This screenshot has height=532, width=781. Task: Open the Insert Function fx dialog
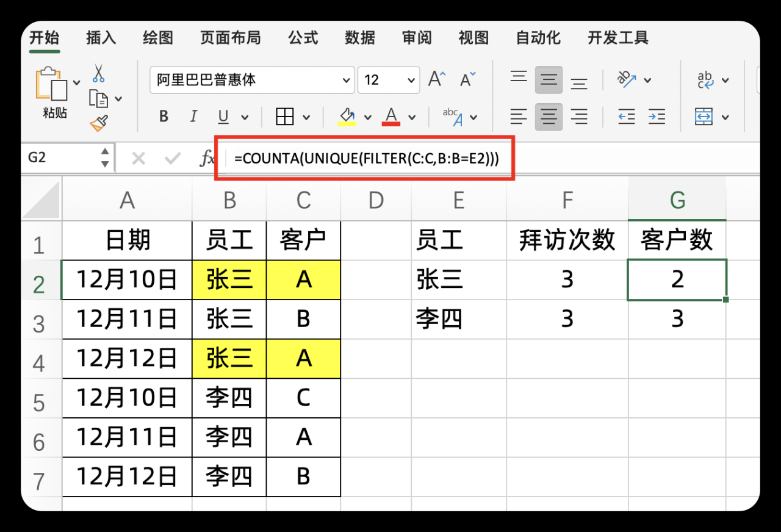207,159
